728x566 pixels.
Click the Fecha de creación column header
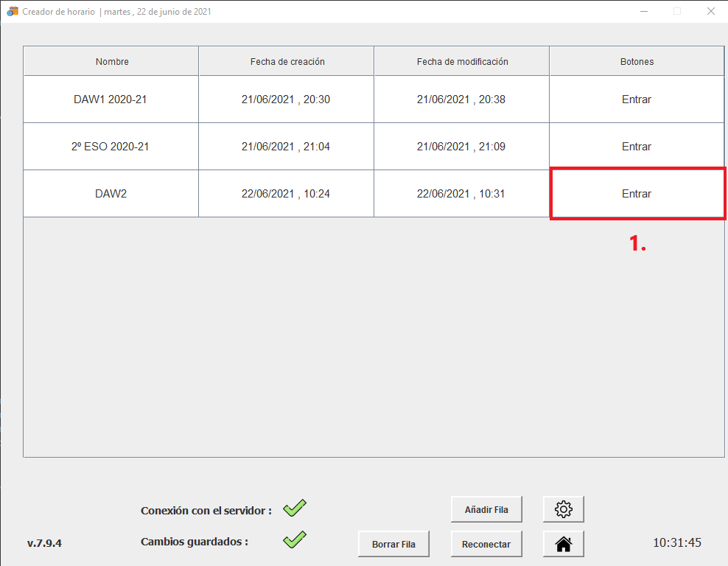click(x=287, y=61)
